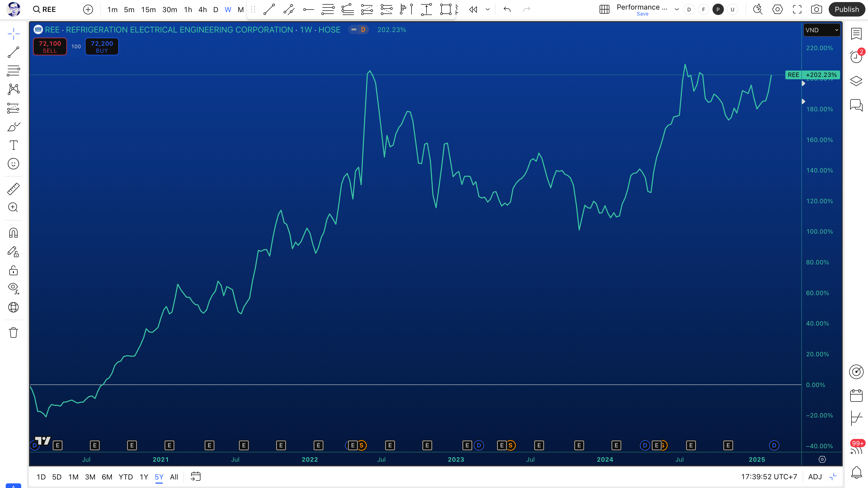Open the alerts clock icon

[856, 57]
